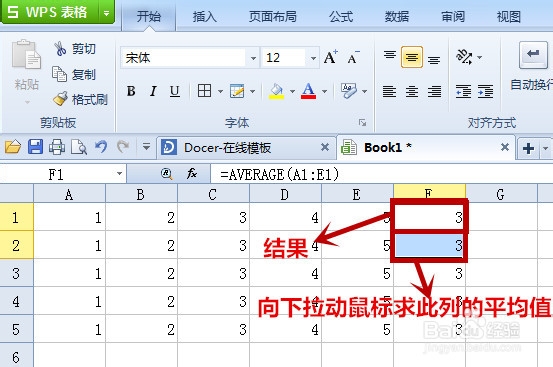553x367 pixels.
Task: Open fill color dropdown arrow
Action: pyautogui.click(x=292, y=91)
